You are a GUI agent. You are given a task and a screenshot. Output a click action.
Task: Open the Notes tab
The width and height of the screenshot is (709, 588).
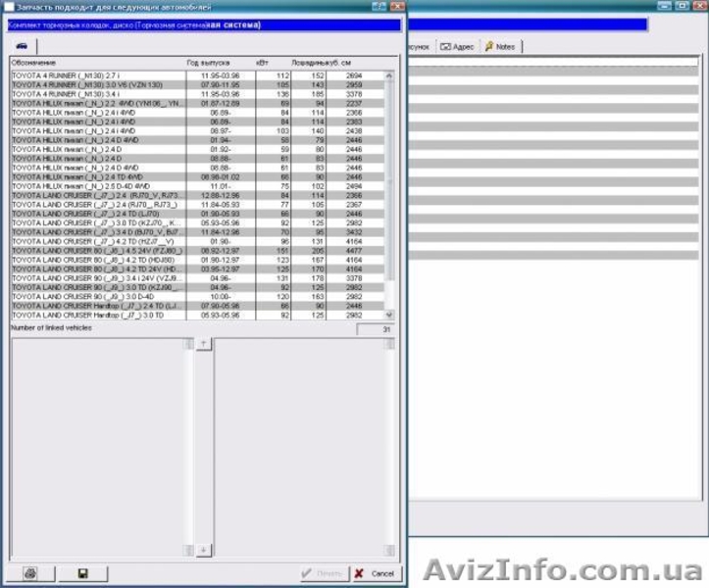[503, 46]
